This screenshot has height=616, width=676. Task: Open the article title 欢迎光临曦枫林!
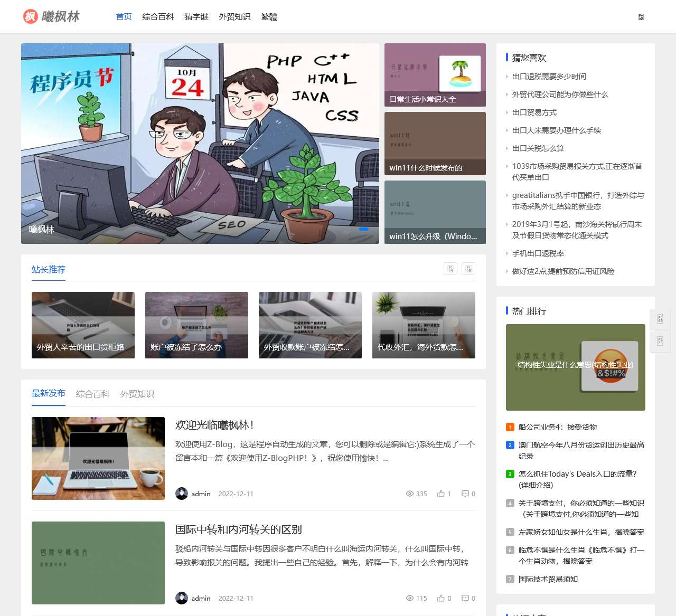coord(214,425)
